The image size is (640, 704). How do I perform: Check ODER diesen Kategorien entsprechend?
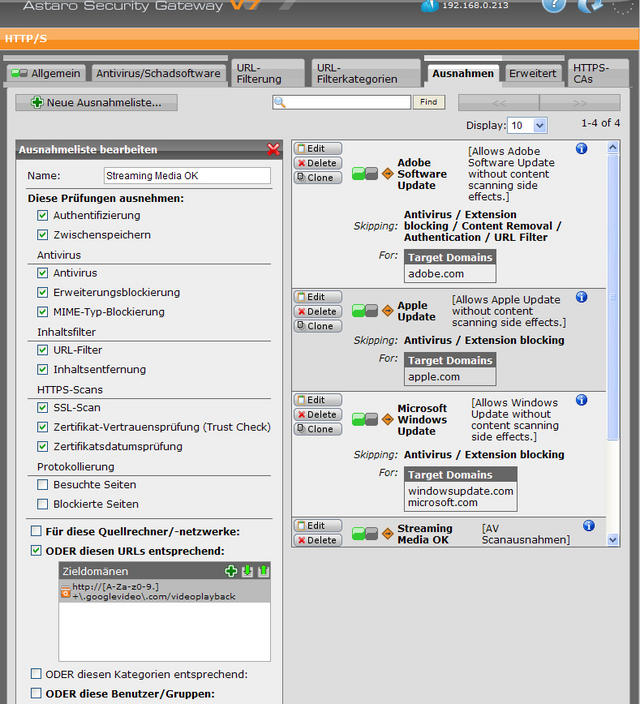pos(36,674)
